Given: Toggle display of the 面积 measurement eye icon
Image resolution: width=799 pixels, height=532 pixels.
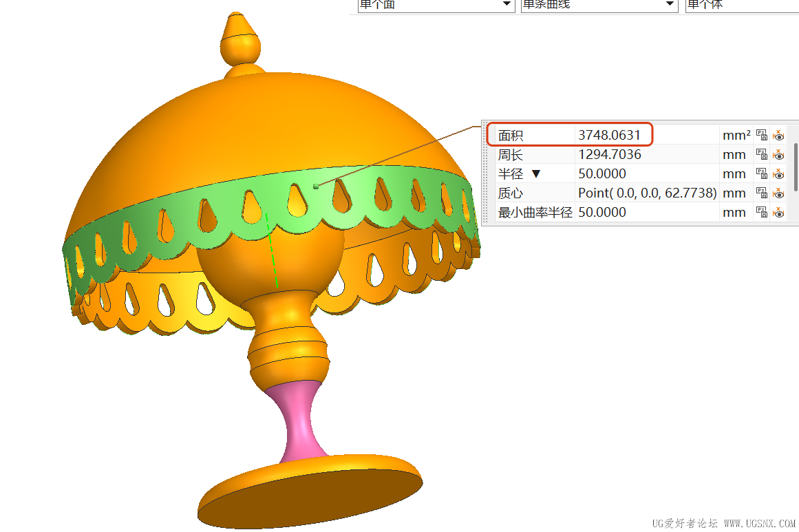Looking at the screenshot, I should tap(778, 136).
